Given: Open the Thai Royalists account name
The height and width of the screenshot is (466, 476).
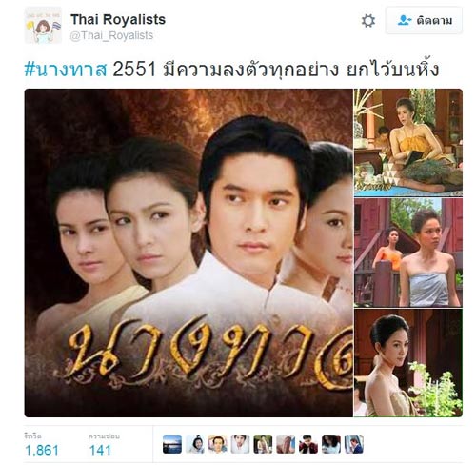Looking at the screenshot, I should [118, 19].
